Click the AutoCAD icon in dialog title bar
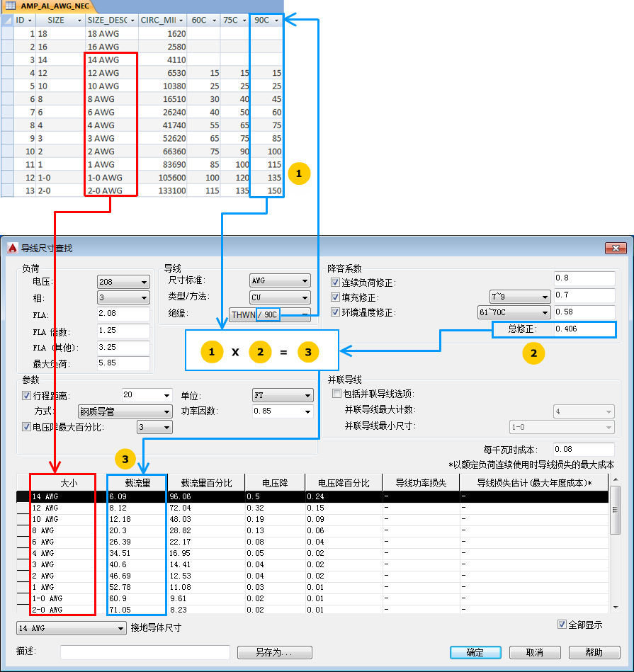Screen dimensions: 634x672 pyautogui.click(x=13, y=248)
